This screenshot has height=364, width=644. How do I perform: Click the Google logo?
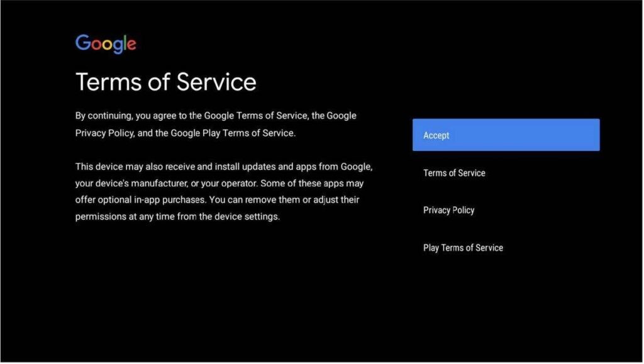click(x=106, y=43)
